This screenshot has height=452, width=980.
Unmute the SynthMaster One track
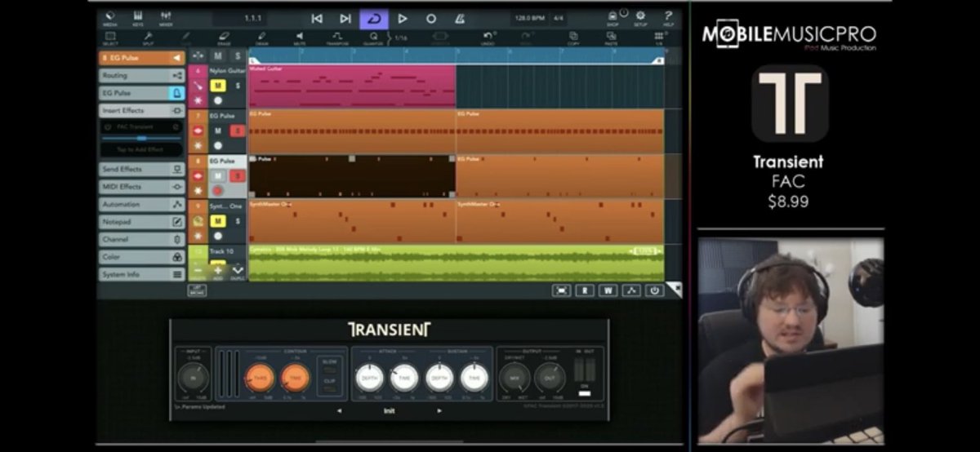tap(218, 220)
